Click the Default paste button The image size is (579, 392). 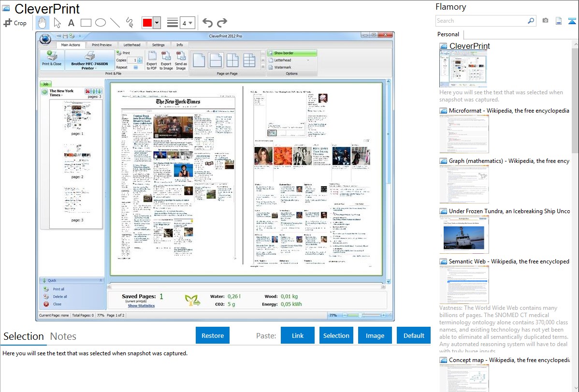(x=414, y=335)
